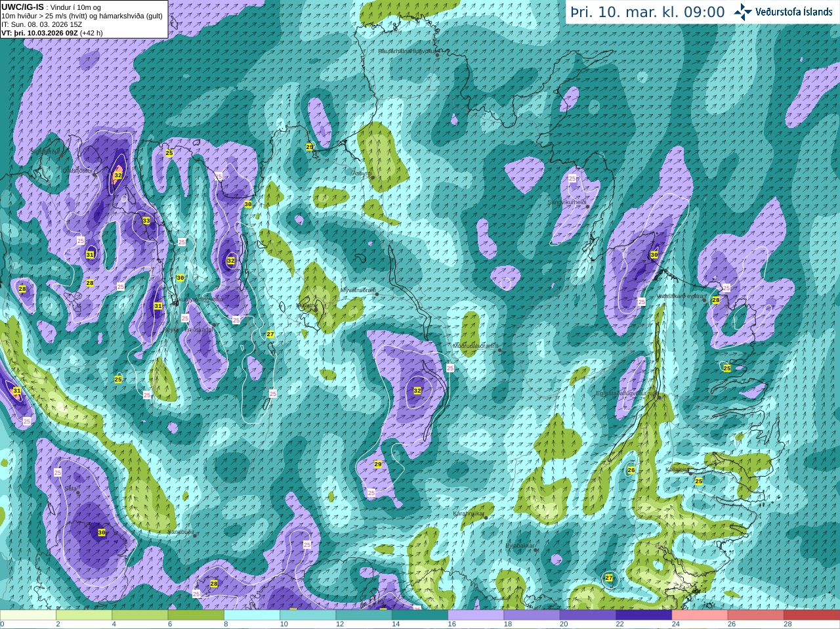
Task: Click the yellow 32 gust marker near Ólafsfjörður
Action: 118,175
